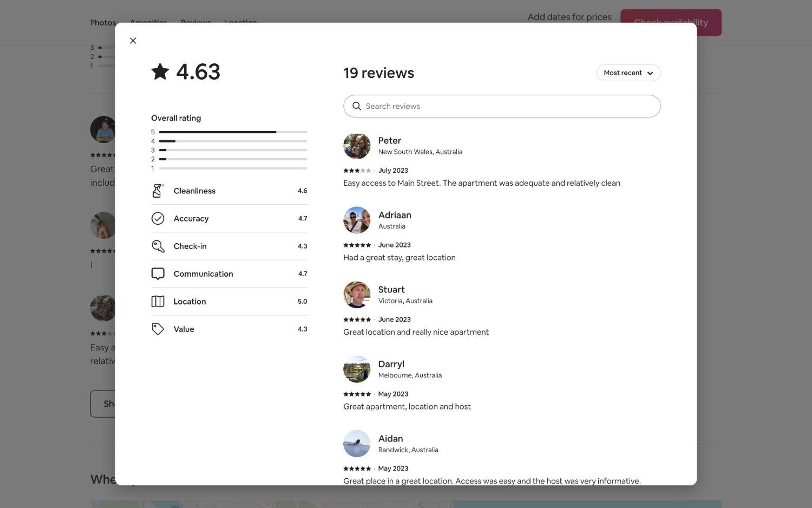This screenshot has width=812, height=508.
Task: Click the 4-star overall rating bar
Action: (233, 141)
